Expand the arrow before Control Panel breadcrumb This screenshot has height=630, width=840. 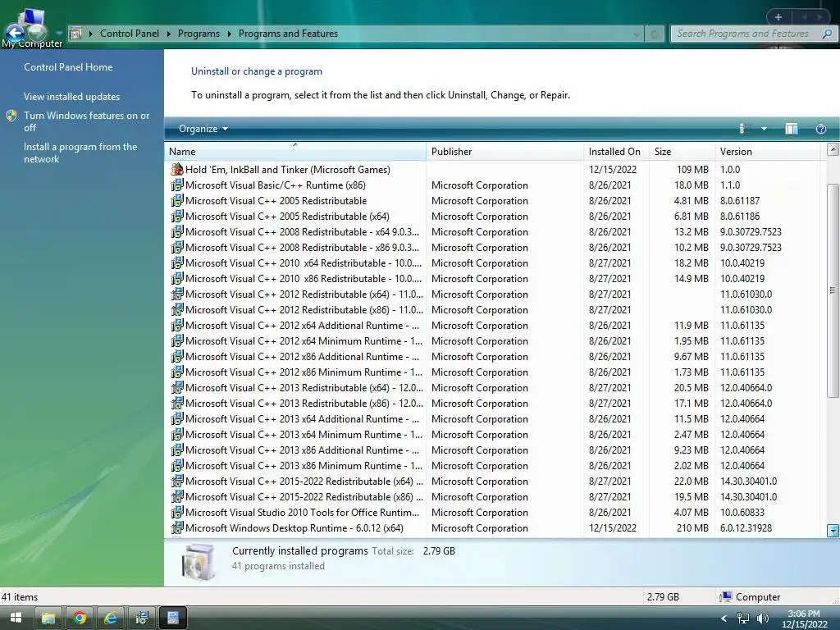click(x=90, y=34)
